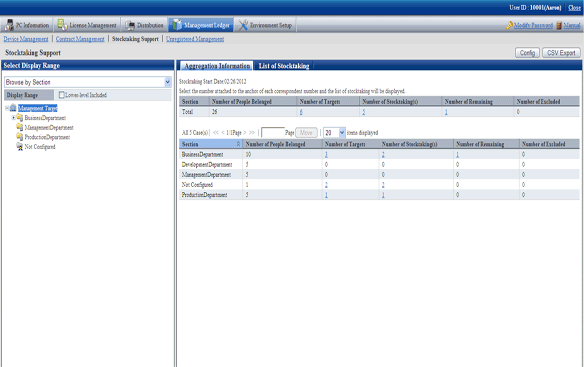
Task: Select the Management Ledger tab
Action: (x=201, y=25)
